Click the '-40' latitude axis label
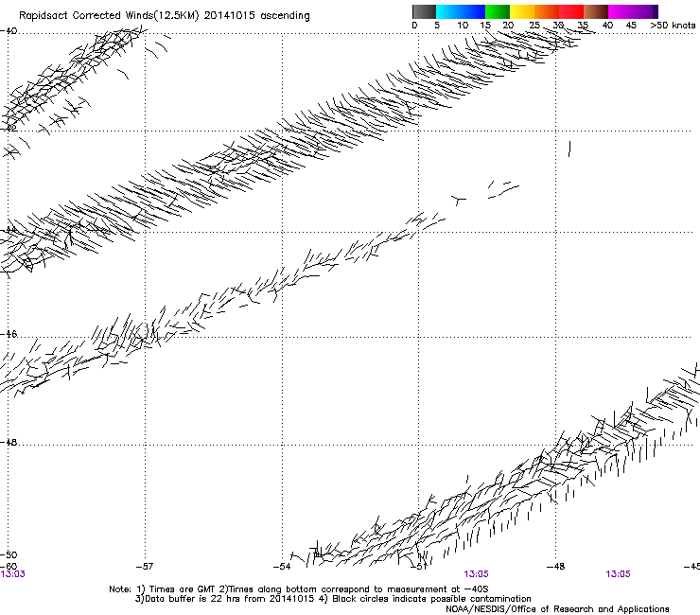The height and width of the screenshot is (615, 700). 9,31
